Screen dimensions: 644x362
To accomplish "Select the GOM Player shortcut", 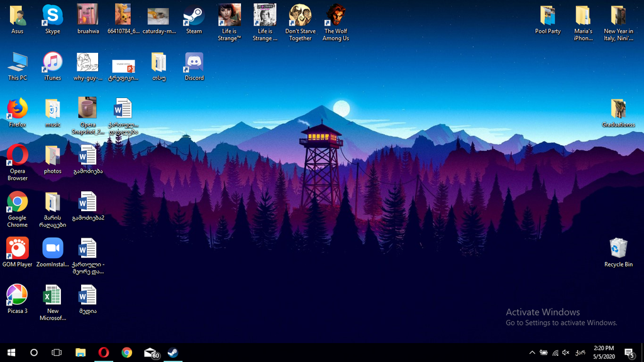I will tap(17, 253).
